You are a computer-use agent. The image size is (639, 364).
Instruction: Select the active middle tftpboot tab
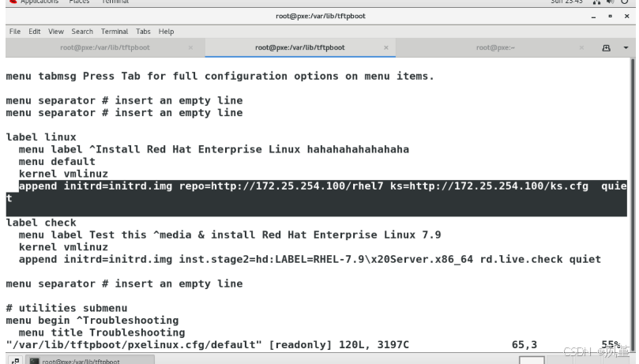300,47
